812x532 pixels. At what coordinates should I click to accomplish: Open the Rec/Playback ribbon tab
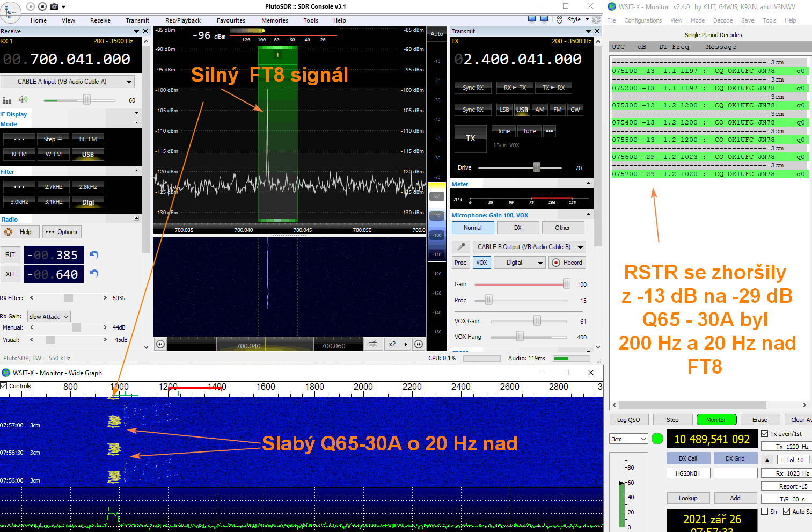click(x=182, y=20)
